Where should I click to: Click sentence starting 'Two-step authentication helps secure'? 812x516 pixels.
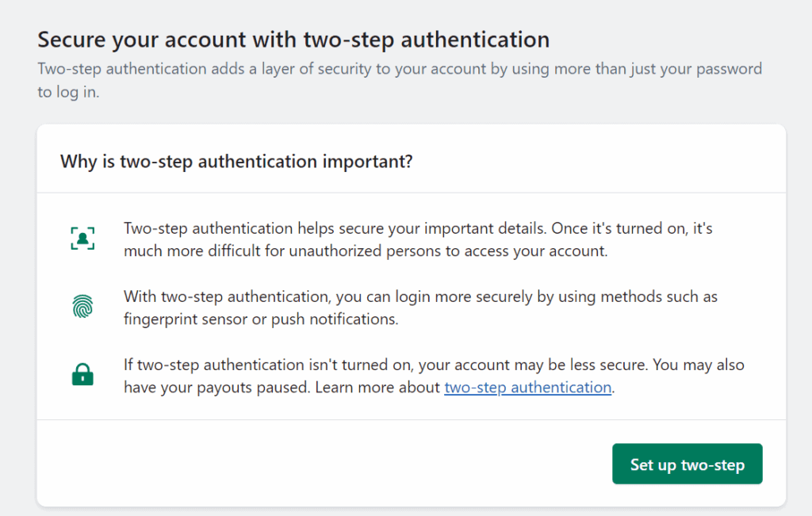pos(335,228)
